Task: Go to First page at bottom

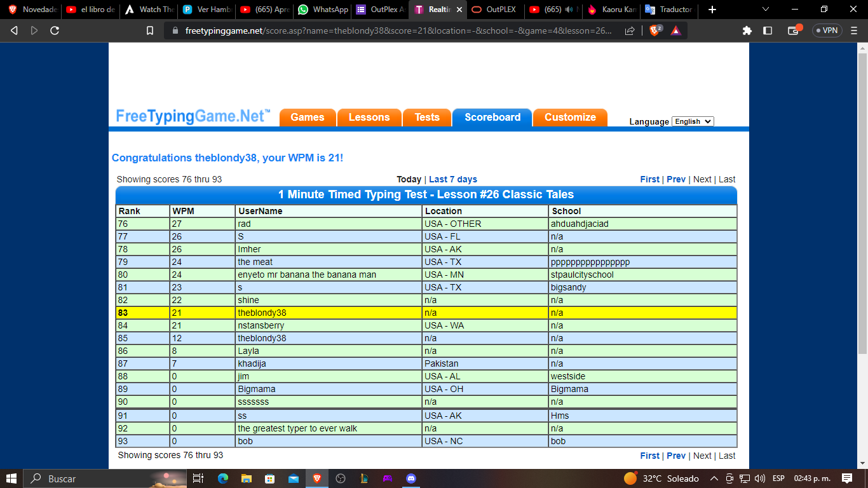Action: 649,456
